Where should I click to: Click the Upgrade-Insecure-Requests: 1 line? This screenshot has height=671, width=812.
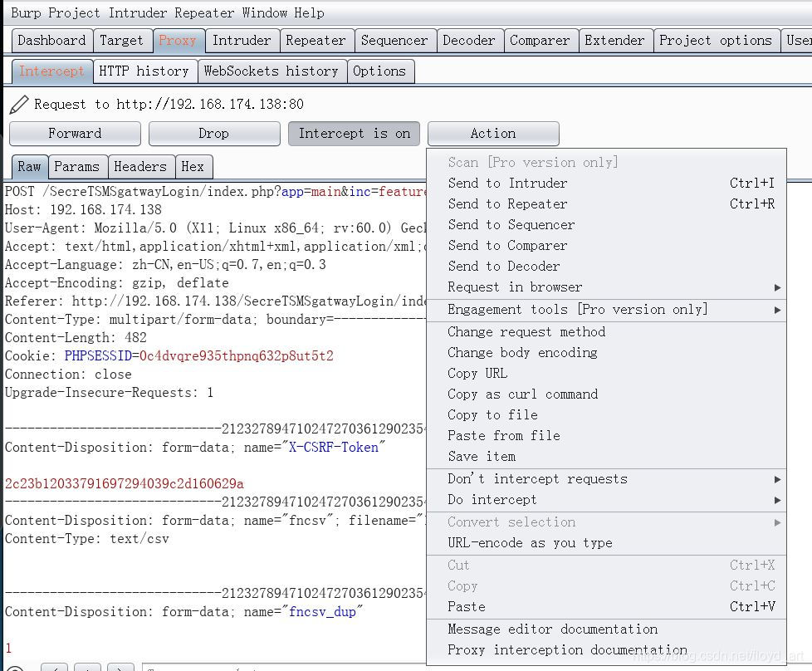click(110, 393)
